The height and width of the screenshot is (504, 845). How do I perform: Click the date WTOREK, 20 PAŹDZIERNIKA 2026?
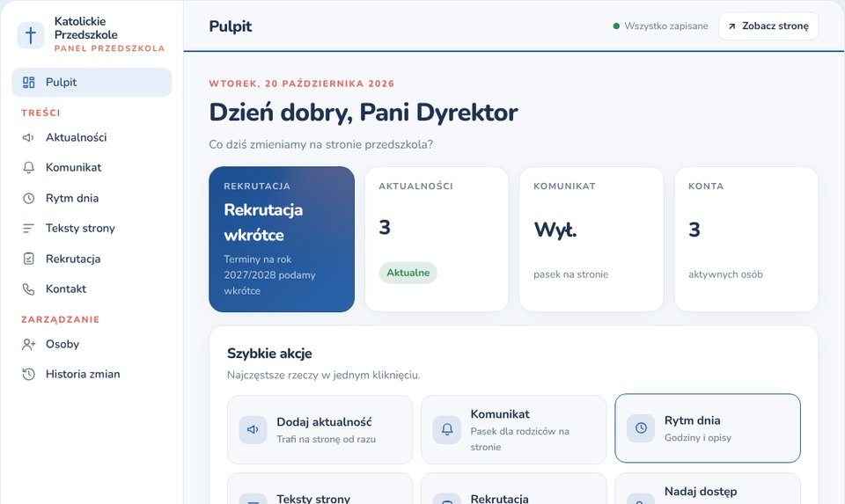[302, 84]
